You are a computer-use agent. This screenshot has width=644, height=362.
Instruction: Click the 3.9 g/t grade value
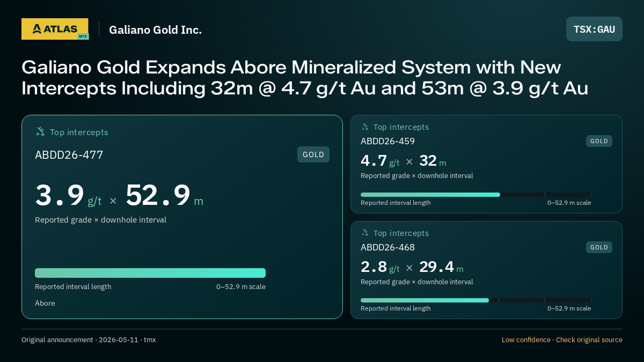(x=68, y=196)
